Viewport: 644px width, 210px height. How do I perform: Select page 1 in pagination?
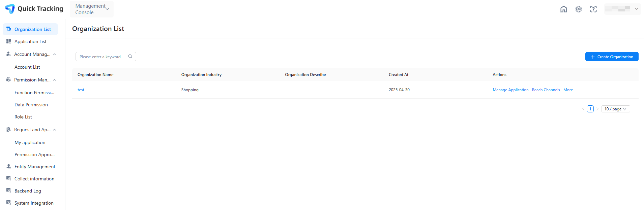[590, 109]
